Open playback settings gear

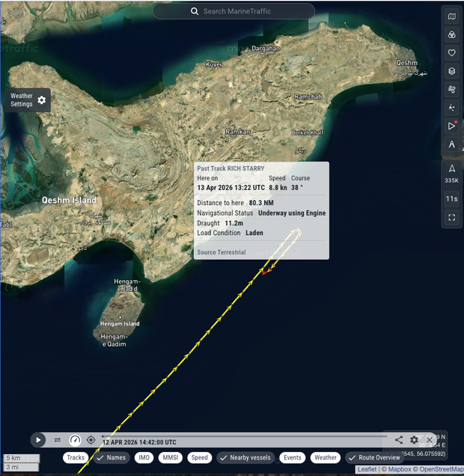pyautogui.click(x=414, y=440)
